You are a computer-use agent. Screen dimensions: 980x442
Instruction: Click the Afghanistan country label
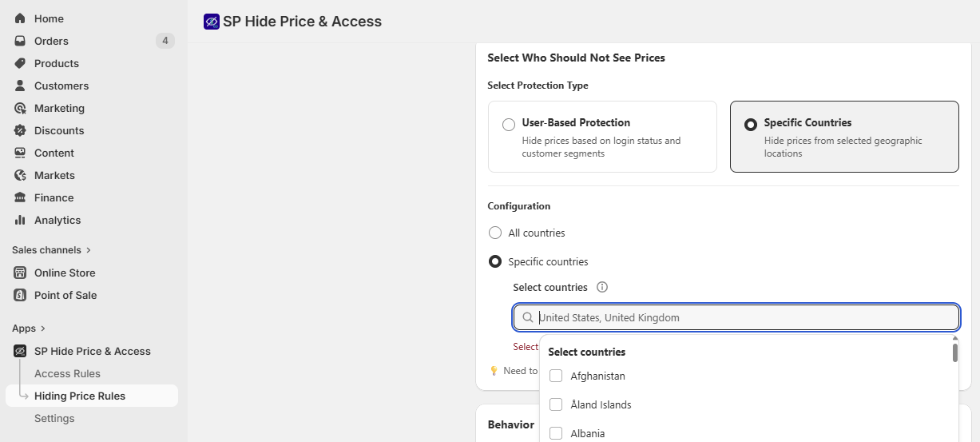[597, 376]
